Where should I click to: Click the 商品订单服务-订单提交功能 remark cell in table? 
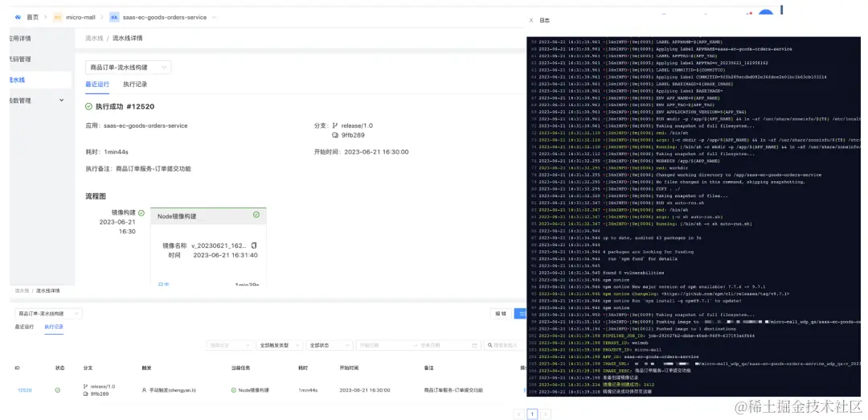453,390
